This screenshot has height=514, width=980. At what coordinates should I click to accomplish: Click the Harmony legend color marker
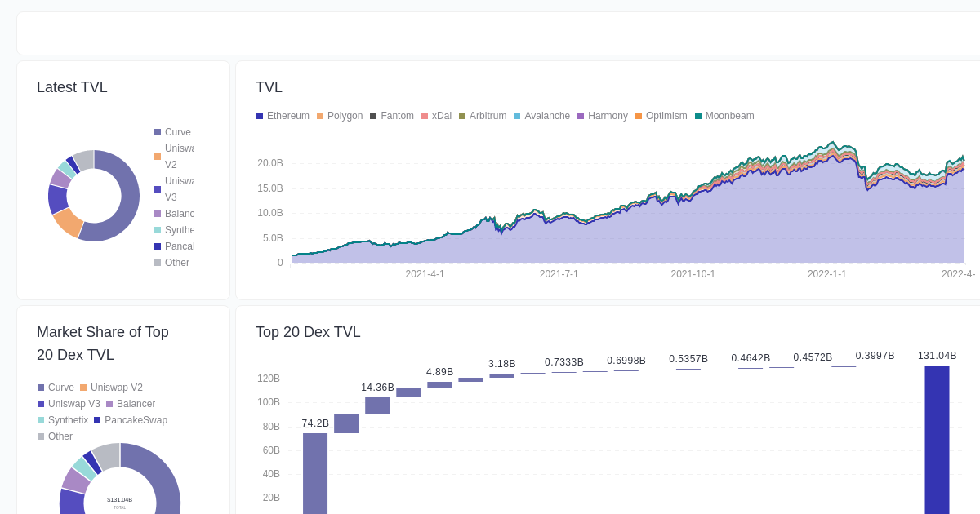point(580,116)
